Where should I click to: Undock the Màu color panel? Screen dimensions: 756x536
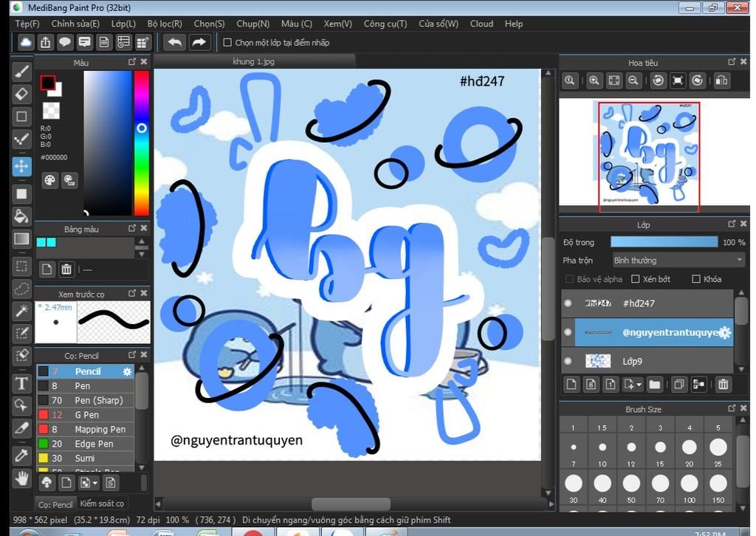pyautogui.click(x=132, y=62)
